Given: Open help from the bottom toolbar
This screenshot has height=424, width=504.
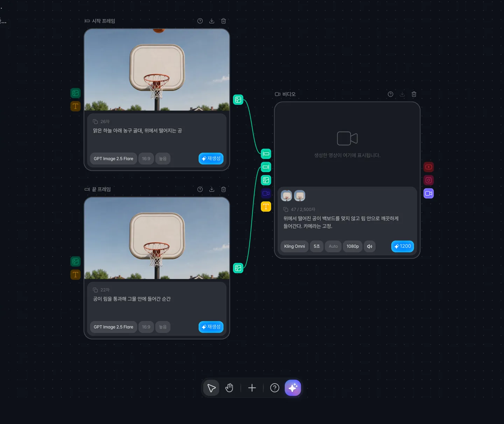Looking at the screenshot, I should click(x=275, y=388).
